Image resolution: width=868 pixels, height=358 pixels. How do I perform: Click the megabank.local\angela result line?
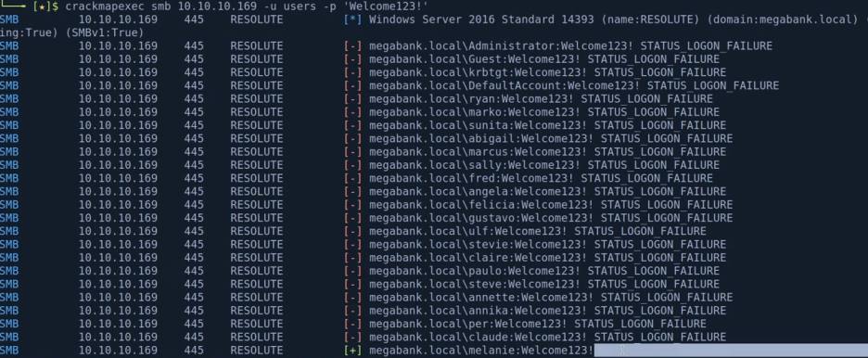point(547,191)
